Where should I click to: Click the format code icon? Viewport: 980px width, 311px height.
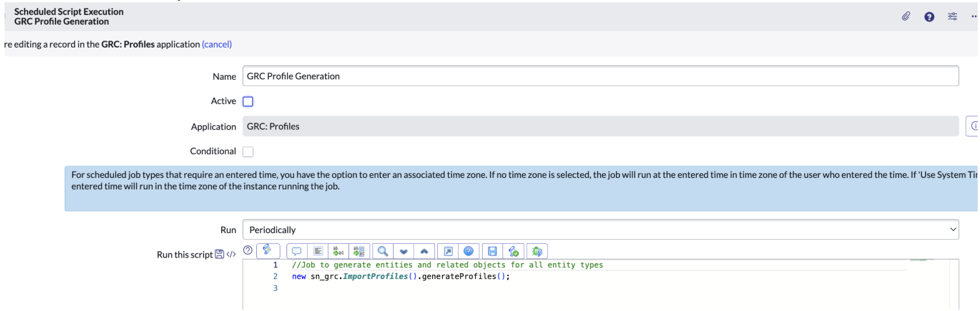pos(318,251)
